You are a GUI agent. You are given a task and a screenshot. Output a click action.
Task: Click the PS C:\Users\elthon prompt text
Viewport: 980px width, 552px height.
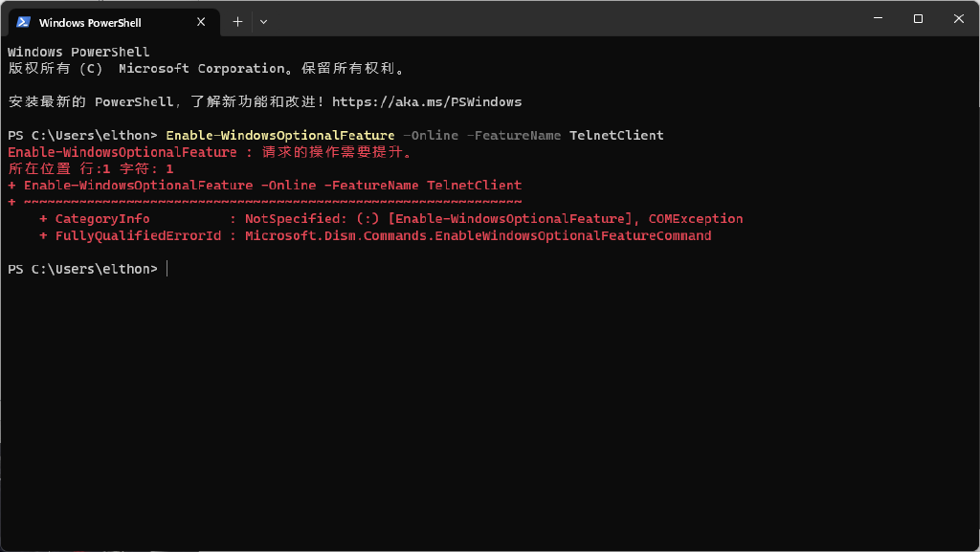81,269
